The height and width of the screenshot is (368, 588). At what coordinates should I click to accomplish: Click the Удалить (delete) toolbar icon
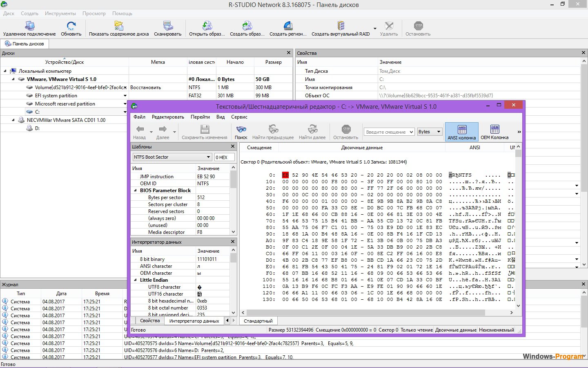click(x=389, y=29)
